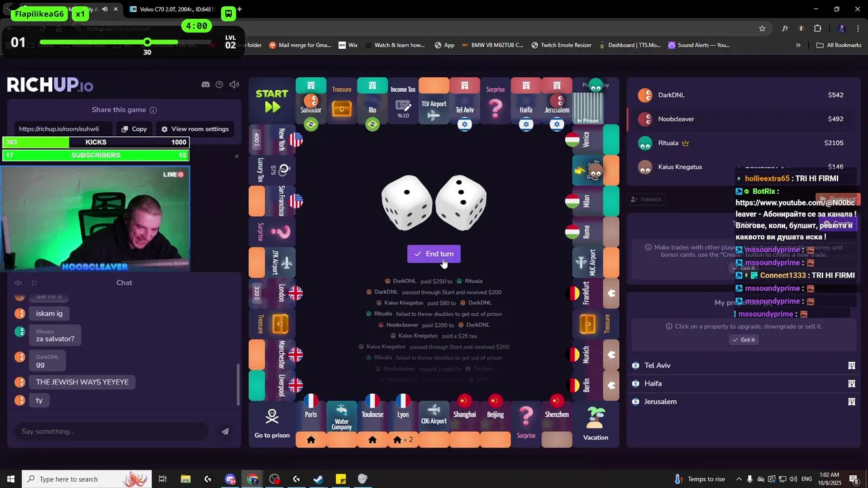Click the left Surprise worm tile
This screenshot has width=868, height=488.
[272, 232]
